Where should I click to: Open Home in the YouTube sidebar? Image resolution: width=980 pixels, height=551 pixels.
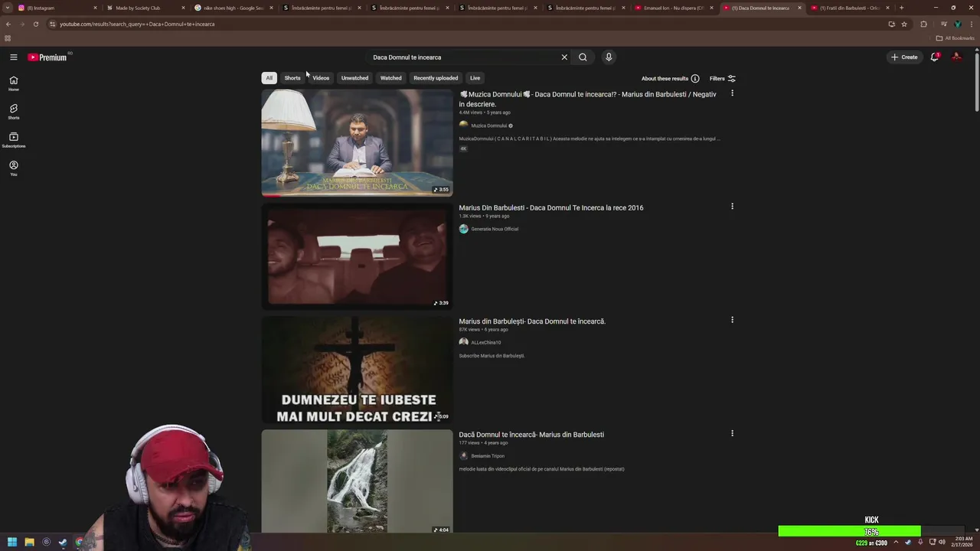click(x=13, y=83)
